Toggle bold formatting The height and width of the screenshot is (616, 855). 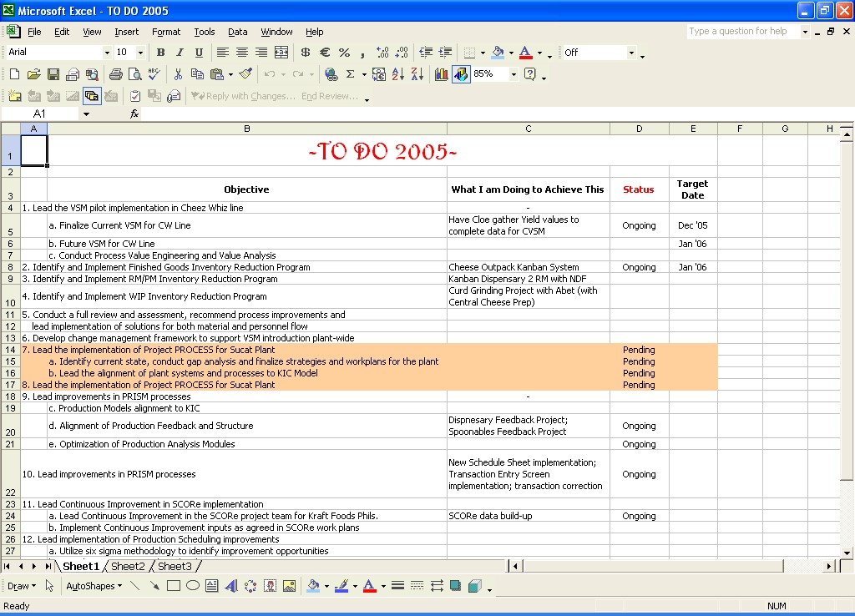coord(160,53)
